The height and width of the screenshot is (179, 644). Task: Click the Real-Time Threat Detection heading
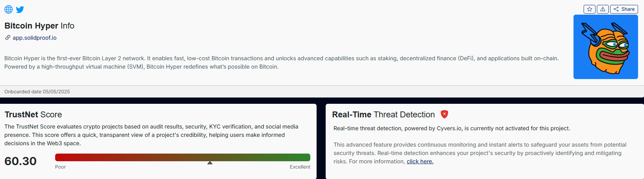click(383, 115)
